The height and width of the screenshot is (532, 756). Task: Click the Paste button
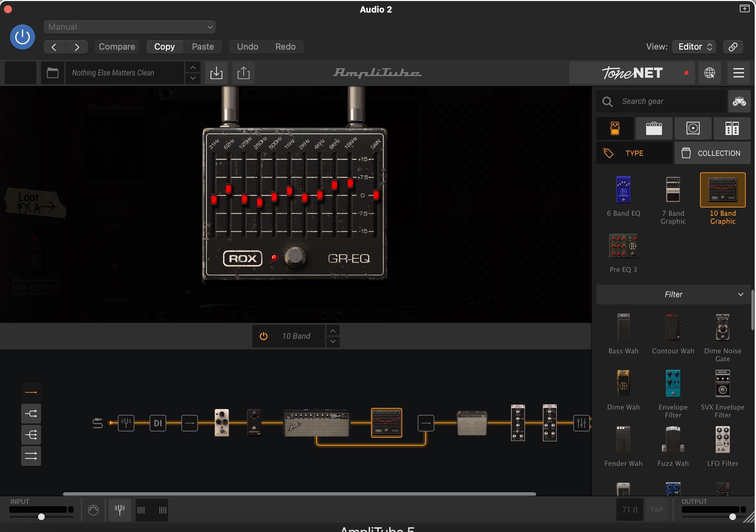tap(203, 47)
